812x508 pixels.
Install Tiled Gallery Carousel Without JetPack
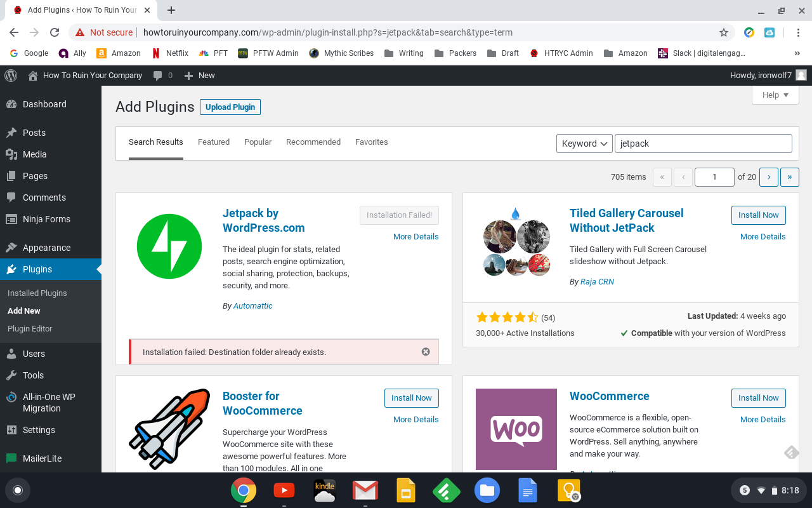pos(759,215)
